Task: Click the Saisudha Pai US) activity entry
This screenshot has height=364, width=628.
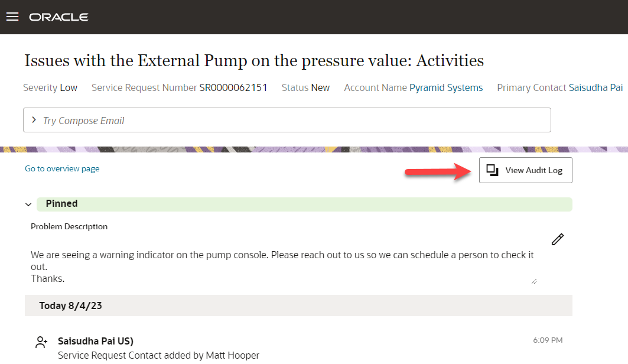Action: point(96,341)
